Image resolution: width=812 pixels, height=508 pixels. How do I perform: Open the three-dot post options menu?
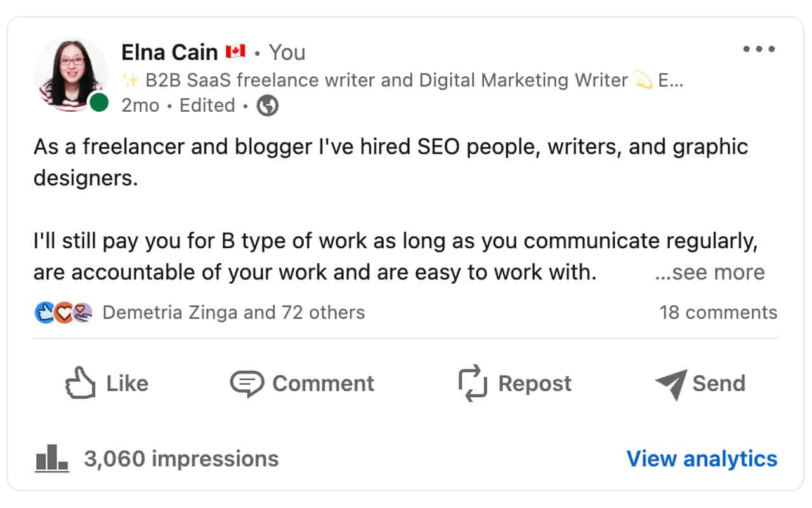759,48
